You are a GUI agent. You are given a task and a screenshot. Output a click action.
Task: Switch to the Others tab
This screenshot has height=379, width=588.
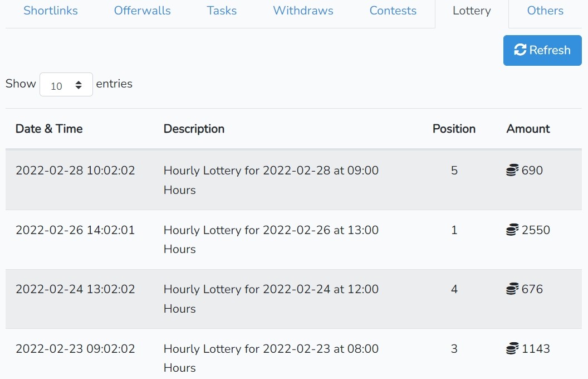545,11
